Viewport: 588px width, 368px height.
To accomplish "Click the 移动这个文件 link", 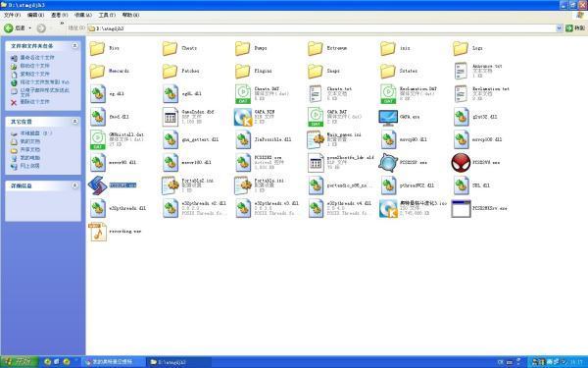I will point(34,66).
